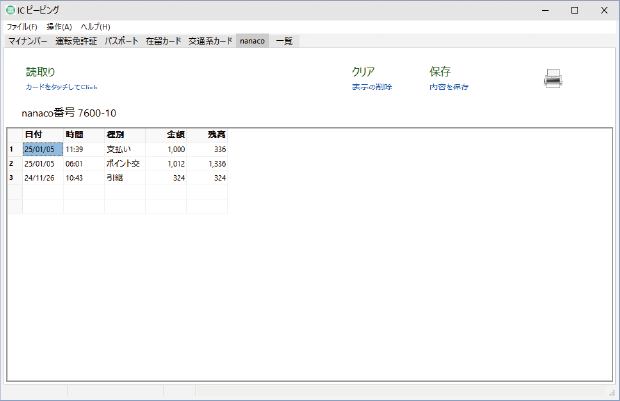620x401 pixels.
Task: Select the 残高 column header
Action: [207, 134]
